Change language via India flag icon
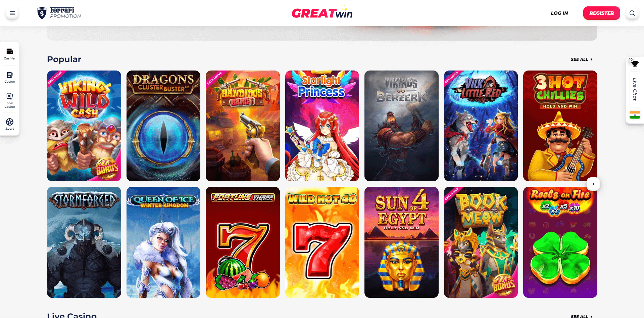The width and height of the screenshot is (644, 318). pos(635,115)
